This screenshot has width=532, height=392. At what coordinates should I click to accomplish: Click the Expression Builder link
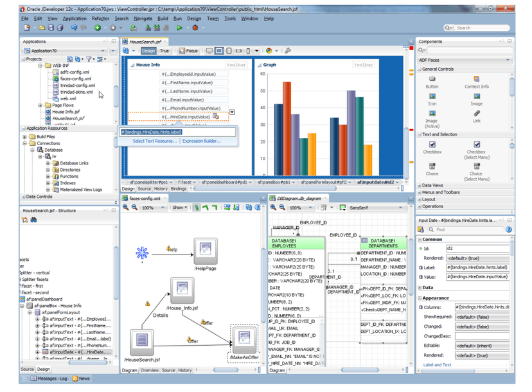202,141
